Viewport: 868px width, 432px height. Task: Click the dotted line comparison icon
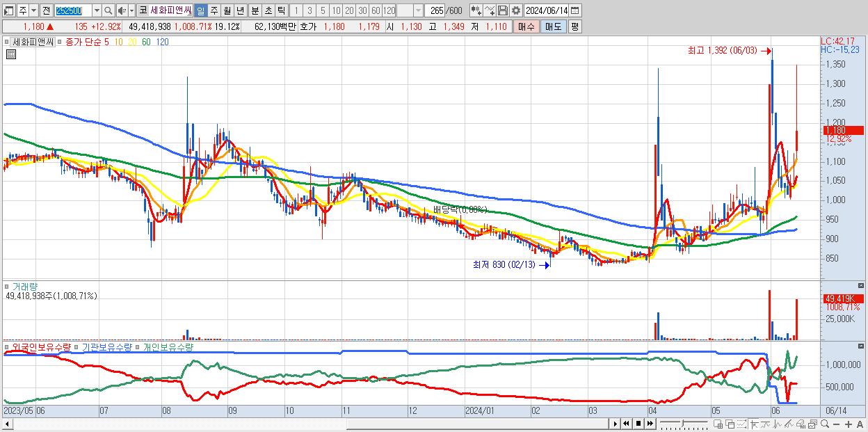tap(741, 424)
